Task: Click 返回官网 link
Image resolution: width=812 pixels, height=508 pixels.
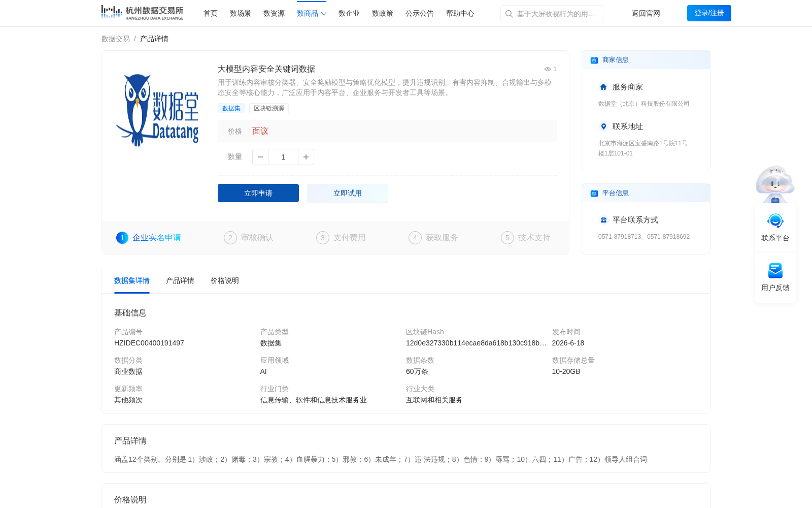Action: 646,13
